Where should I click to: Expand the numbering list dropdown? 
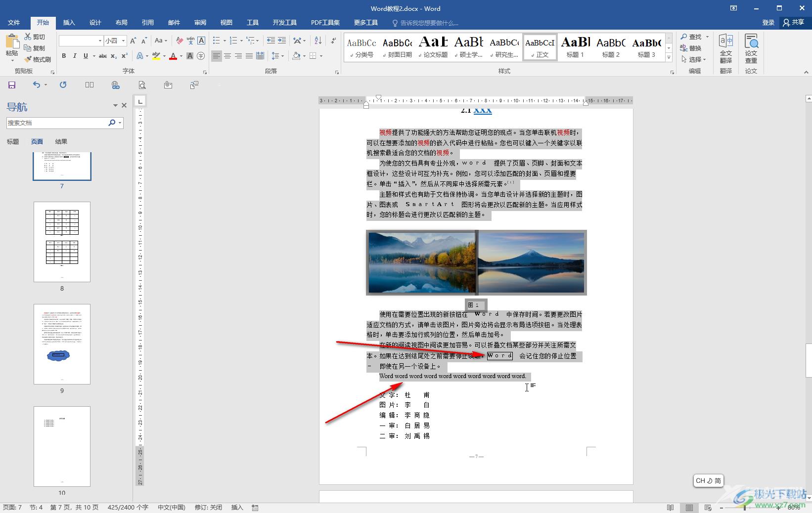click(x=241, y=41)
